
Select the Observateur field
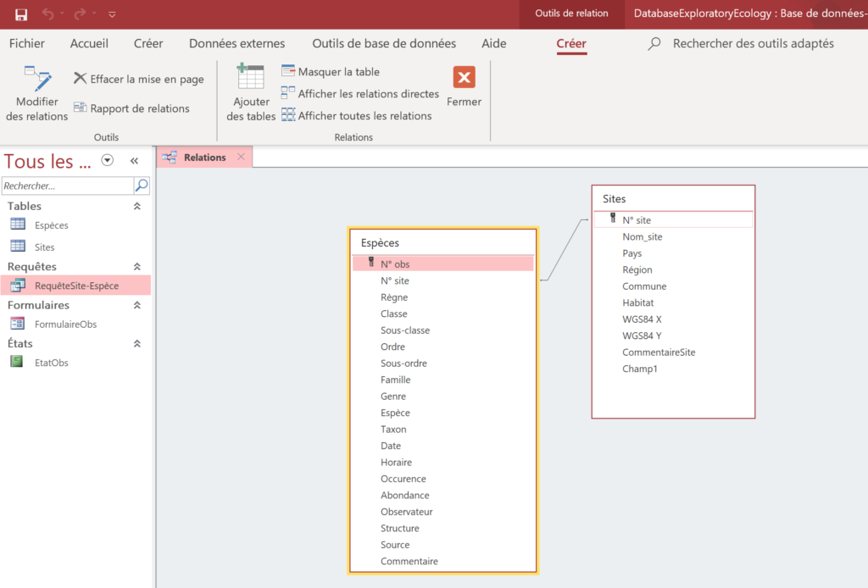[x=442, y=512]
